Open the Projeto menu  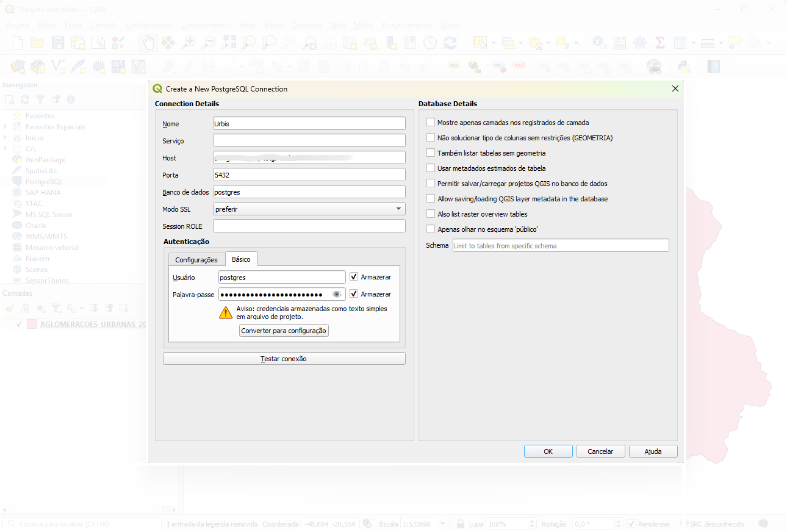[18, 25]
